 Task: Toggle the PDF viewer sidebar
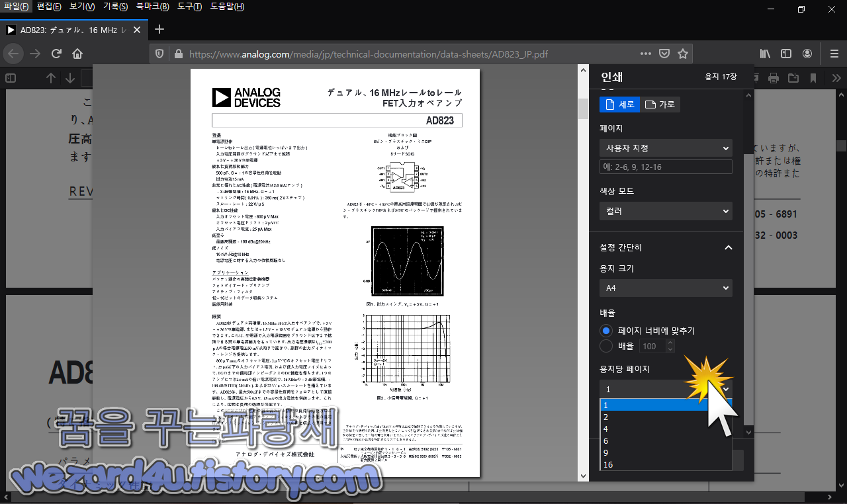11,78
